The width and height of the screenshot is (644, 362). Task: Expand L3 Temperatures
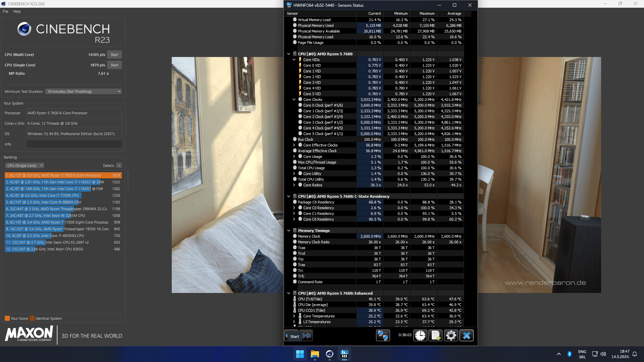pos(294,322)
